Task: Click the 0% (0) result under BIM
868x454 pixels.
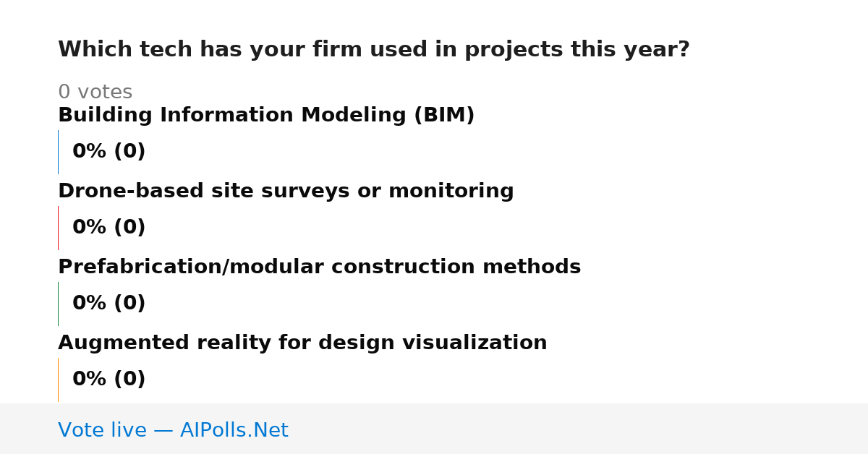Action: (109, 152)
